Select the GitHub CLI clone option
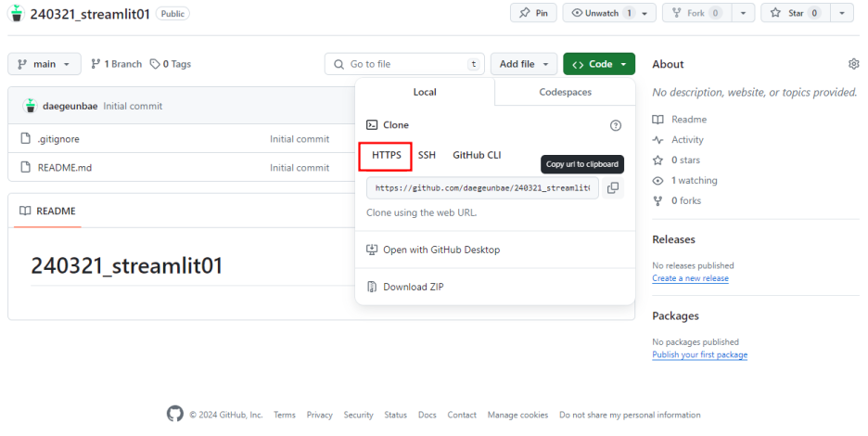This screenshot has height=436, width=868. [x=477, y=155]
